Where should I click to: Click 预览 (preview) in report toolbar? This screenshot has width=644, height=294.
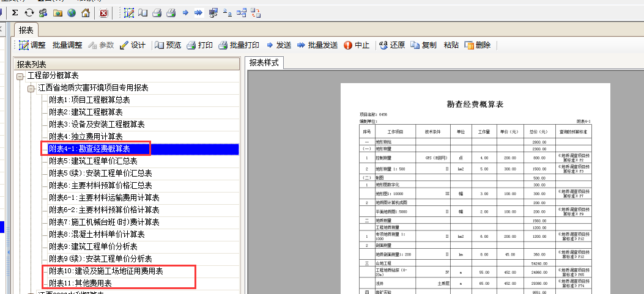click(168, 45)
